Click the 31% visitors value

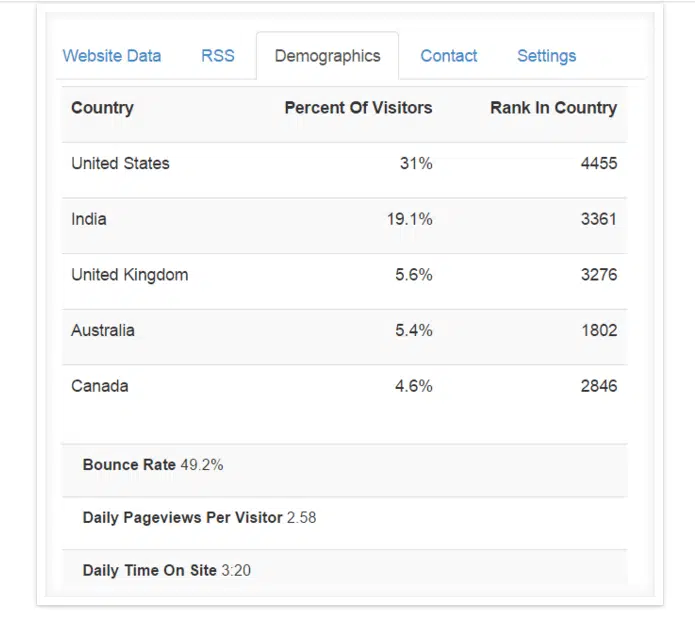[416, 164]
